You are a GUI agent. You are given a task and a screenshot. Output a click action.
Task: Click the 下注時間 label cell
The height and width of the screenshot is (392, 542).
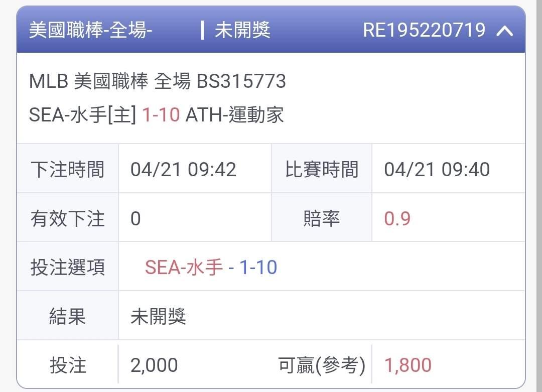(x=68, y=169)
